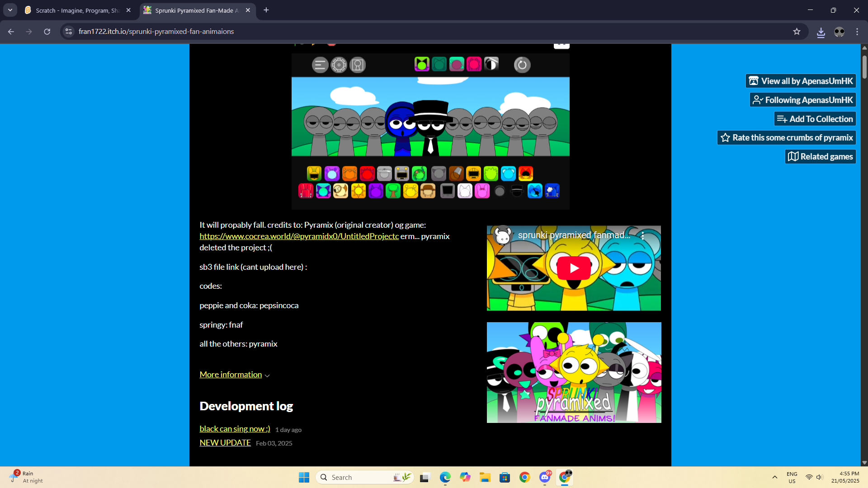
Task: Pick the pink bunny with bow icon
Action: click(x=482, y=191)
